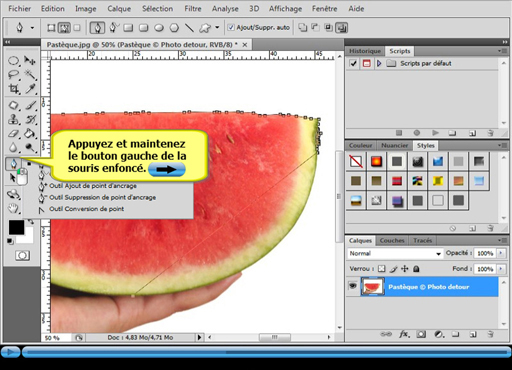Click the layer style fx icon
The width and height of the screenshot is (512, 370).
[x=404, y=334]
